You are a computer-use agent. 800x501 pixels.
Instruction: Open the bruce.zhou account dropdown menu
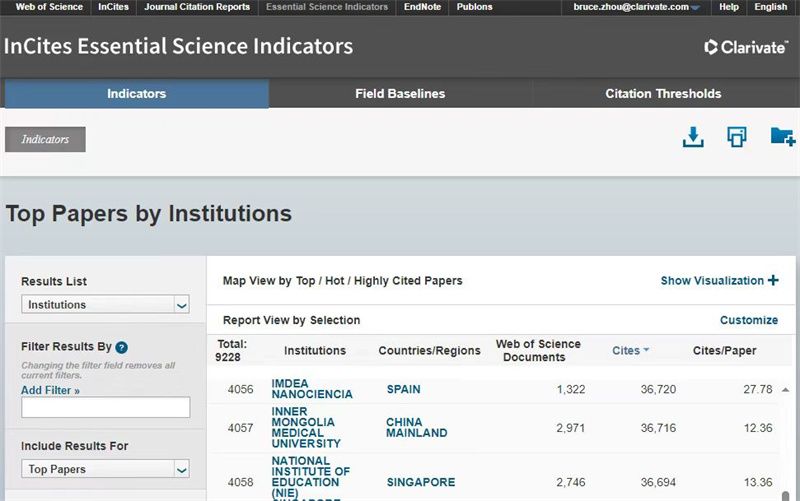695,8
